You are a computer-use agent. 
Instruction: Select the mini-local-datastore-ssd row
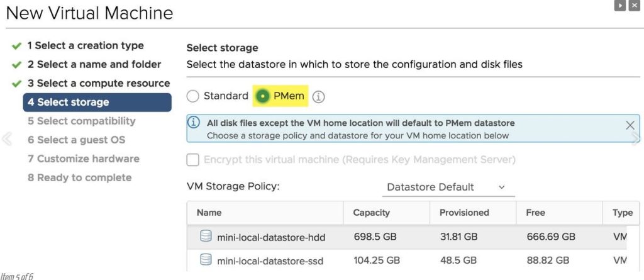coord(407,260)
